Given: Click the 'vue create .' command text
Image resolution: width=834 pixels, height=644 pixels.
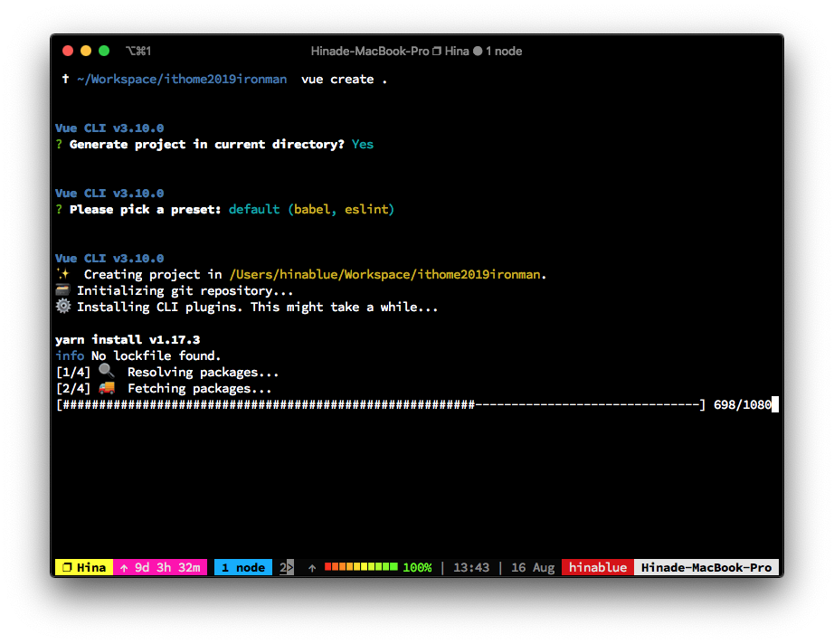Looking at the screenshot, I should [x=345, y=80].
